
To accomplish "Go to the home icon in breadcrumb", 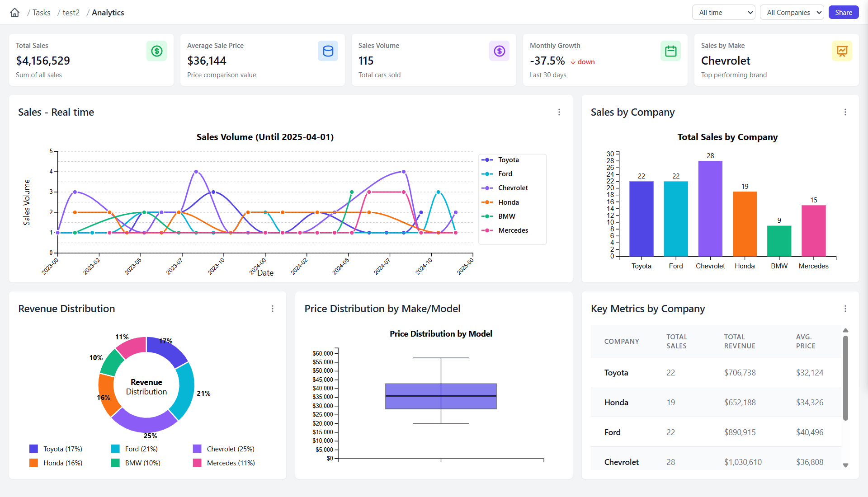I will point(15,13).
